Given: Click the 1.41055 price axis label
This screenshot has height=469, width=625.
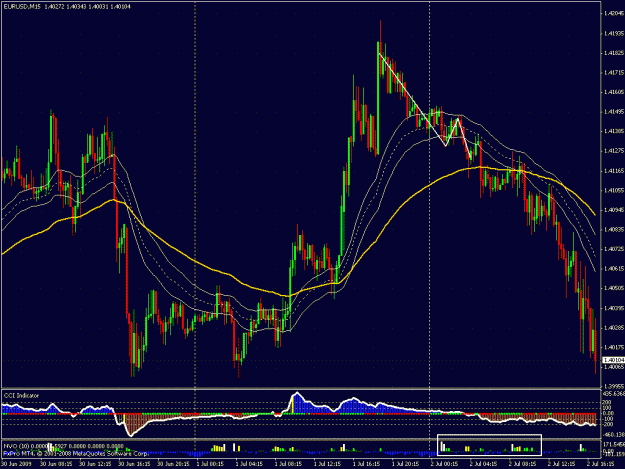Looking at the screenshot, I should [614, 190].
